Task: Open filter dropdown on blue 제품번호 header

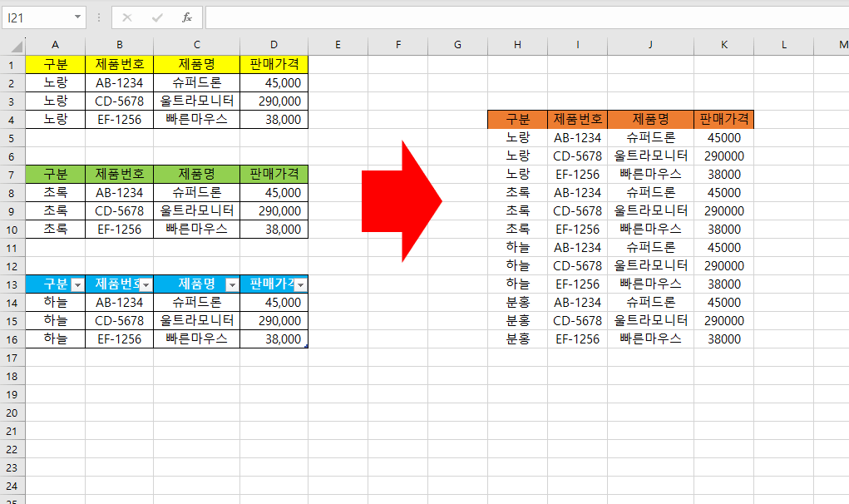Action: tap(146, 285)
